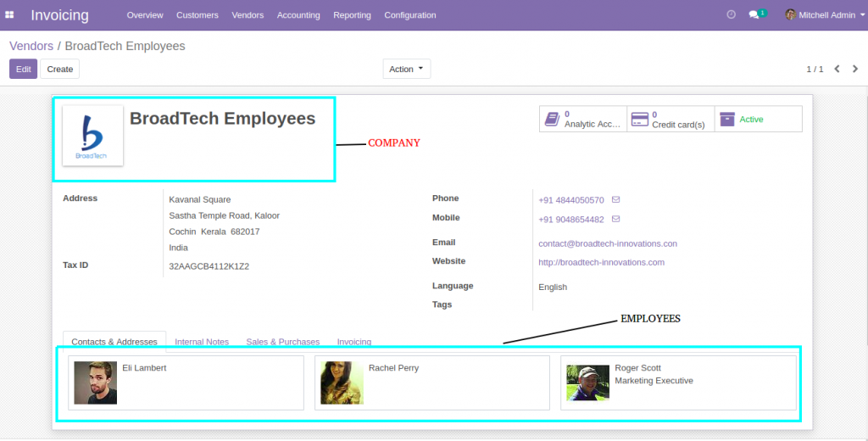This screenshot has width=868, height=441.
Task: Open the Reporting menu
Action: pyautogui.click(x=352, y=15)
